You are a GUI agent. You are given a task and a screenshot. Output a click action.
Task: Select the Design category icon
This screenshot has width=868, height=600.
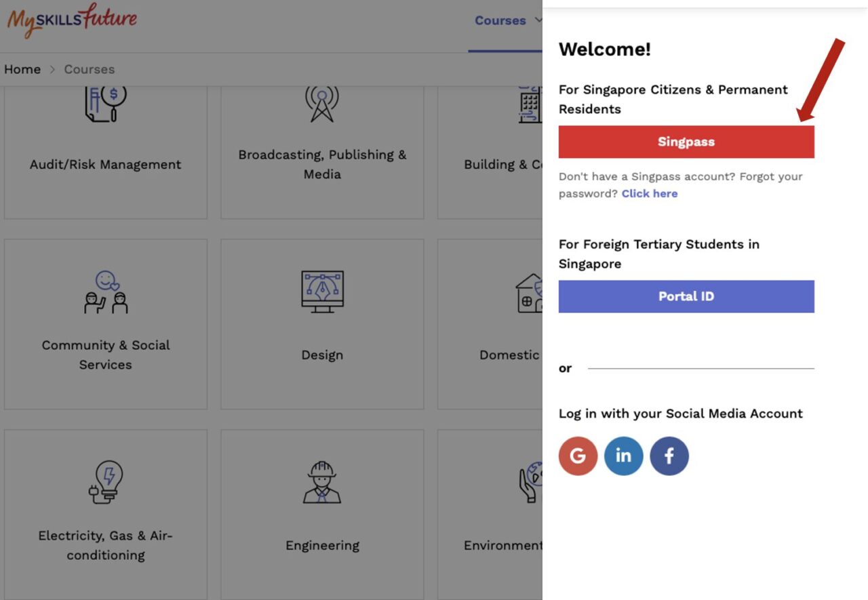tap(322, 292)
